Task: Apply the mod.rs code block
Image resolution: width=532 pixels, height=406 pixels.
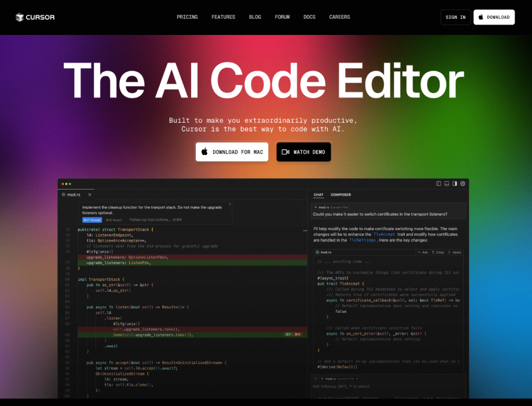Action: pyautogui.click(x=455, y=252)
